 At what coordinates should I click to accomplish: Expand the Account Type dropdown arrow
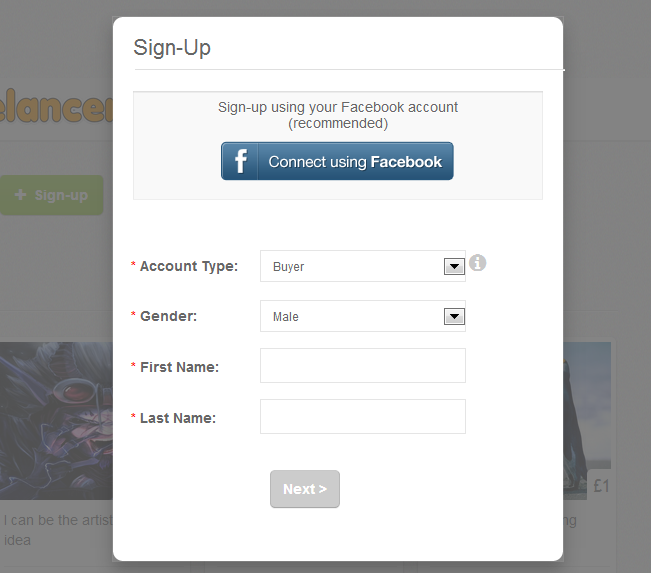click(453, 267)
